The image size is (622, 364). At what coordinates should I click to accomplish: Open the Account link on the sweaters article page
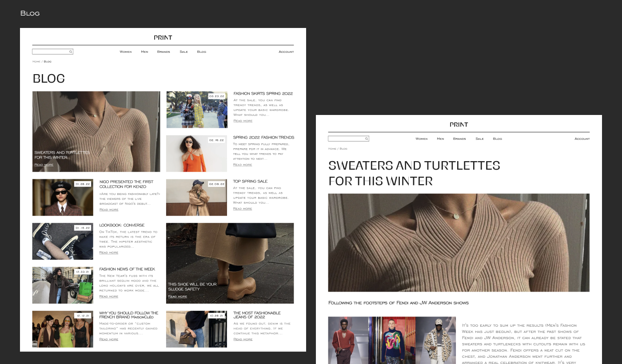[x=582, y=139]
